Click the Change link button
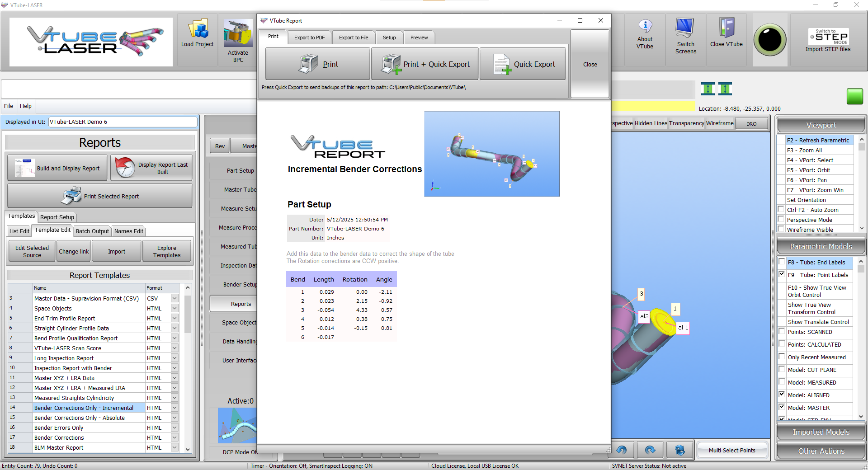Viewport: 868px width, 470px height. [74, 251]
